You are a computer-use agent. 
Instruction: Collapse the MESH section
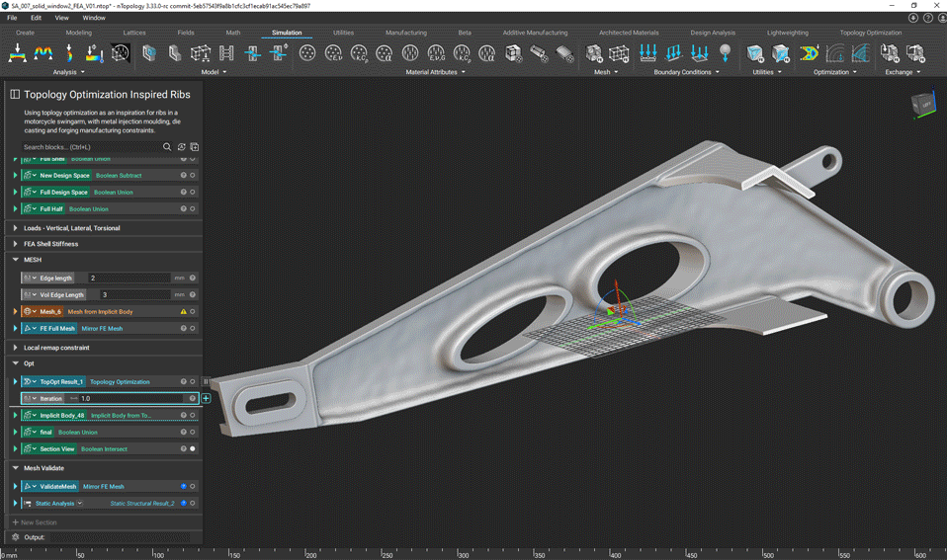pos(15,260)
